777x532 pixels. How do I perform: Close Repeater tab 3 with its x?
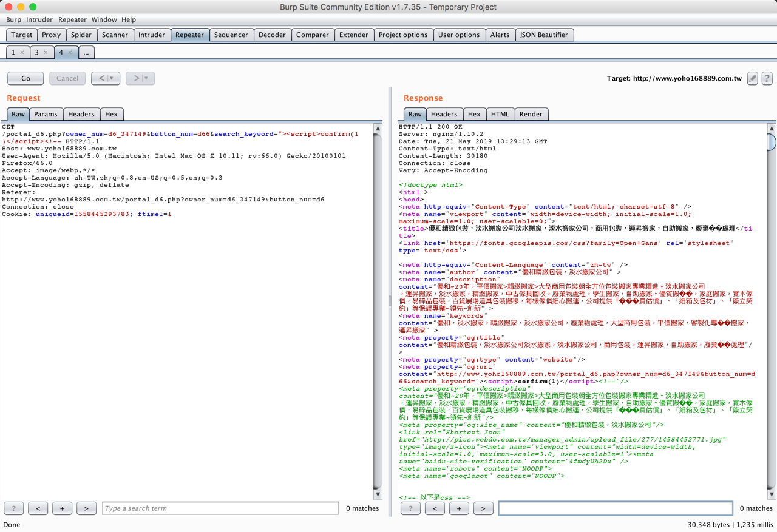coord(46,53)
